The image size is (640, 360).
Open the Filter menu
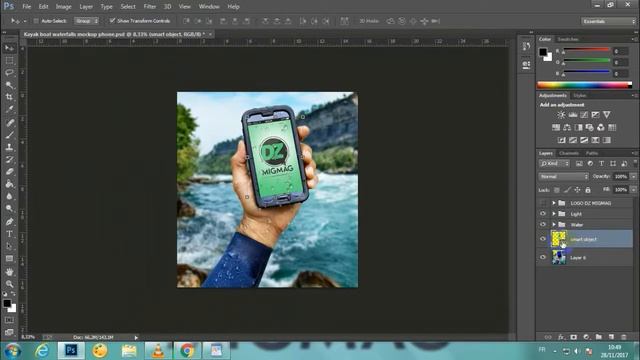point(149,7)
